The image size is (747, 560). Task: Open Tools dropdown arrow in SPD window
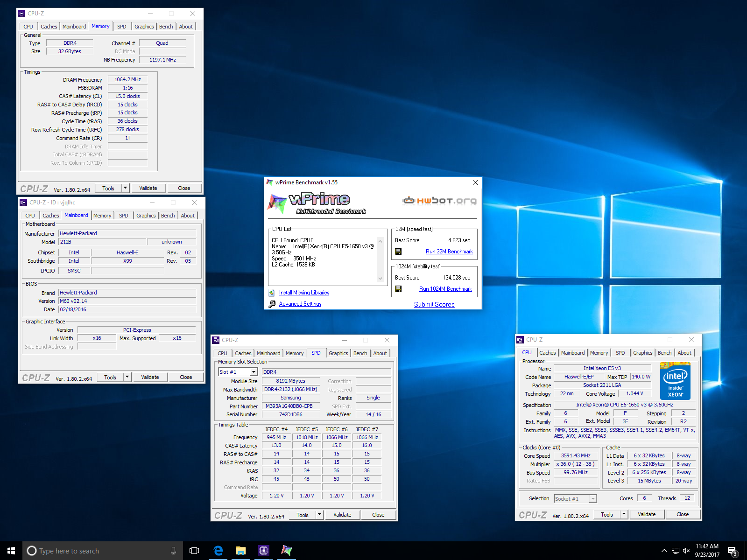pos(319,515)
